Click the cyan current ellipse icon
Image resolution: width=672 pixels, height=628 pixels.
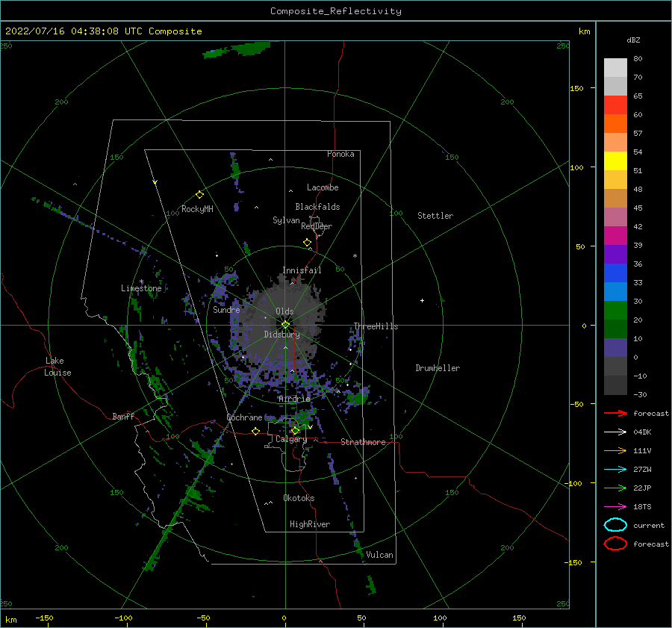[x=615, y=525]
